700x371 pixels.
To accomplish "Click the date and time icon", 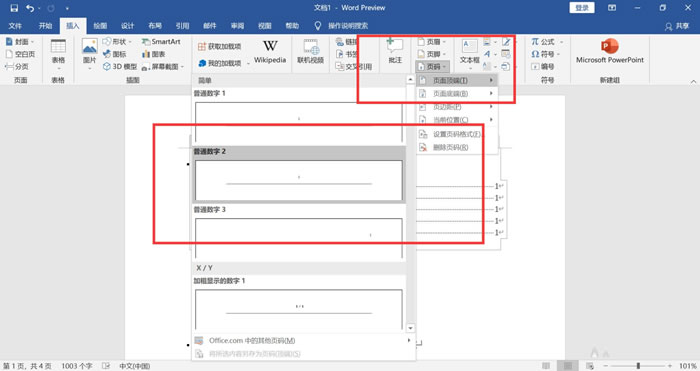I will tap(506, 54).
